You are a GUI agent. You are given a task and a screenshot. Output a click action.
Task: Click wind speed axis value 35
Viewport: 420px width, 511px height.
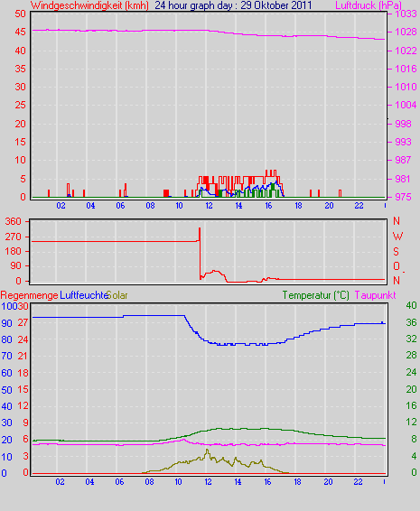tap(20, 69)
